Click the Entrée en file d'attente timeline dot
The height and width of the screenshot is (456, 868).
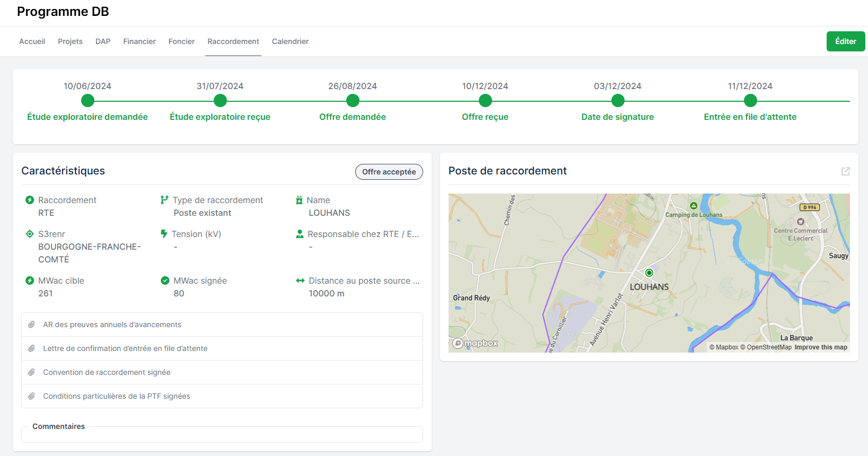[750, 101]
